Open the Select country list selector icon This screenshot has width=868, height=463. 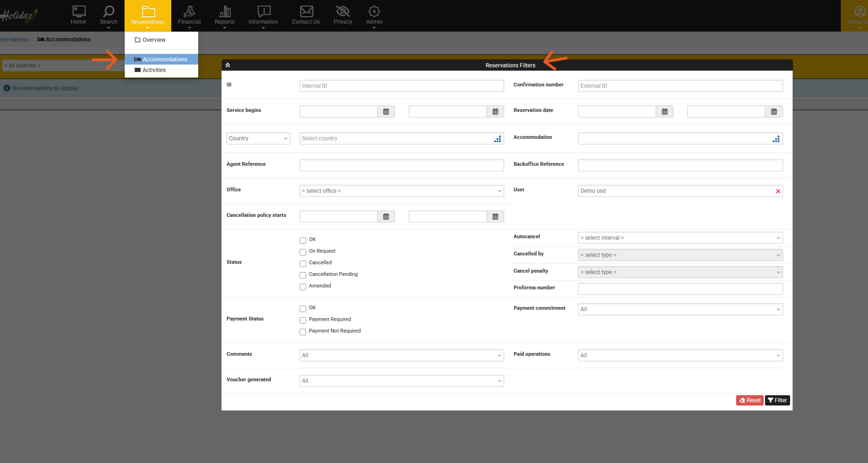click(497, 139)
